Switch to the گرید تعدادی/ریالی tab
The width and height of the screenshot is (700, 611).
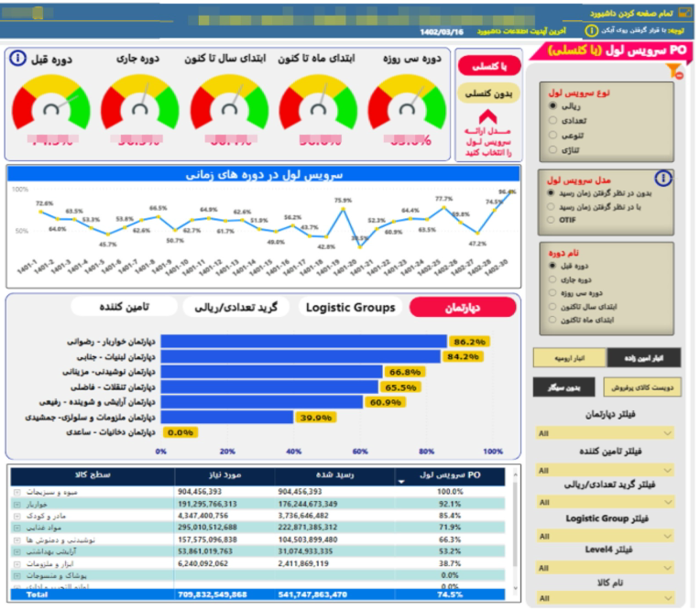click(236, 307)
